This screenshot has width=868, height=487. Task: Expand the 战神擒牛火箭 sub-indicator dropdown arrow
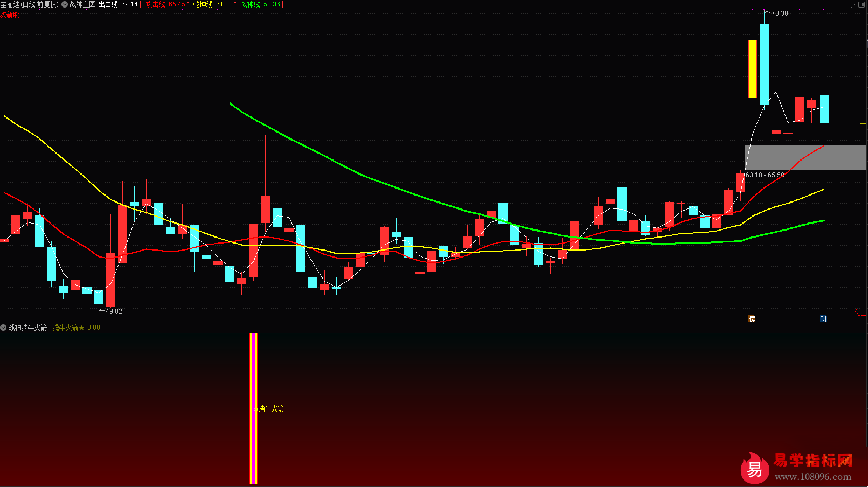click(4, 328)
